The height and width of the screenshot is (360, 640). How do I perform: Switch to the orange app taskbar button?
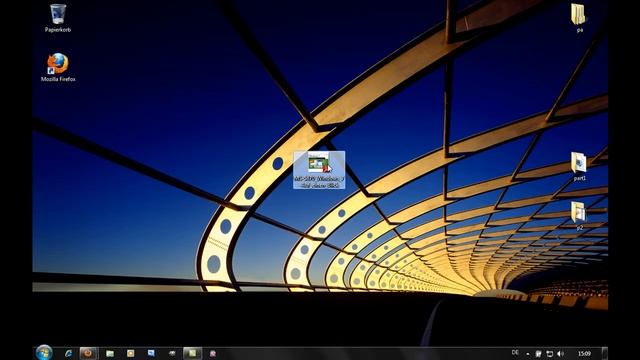89,353
